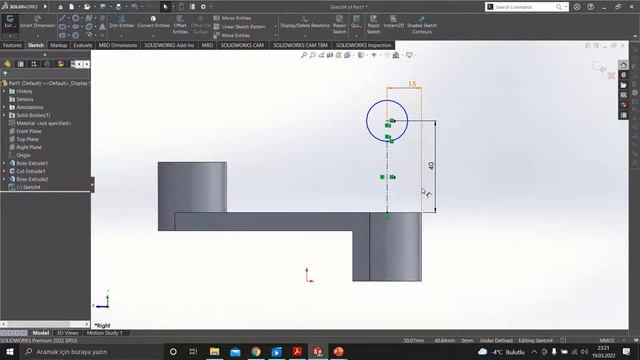Expand the Cut-Extrude1 feature

[4, 171]
